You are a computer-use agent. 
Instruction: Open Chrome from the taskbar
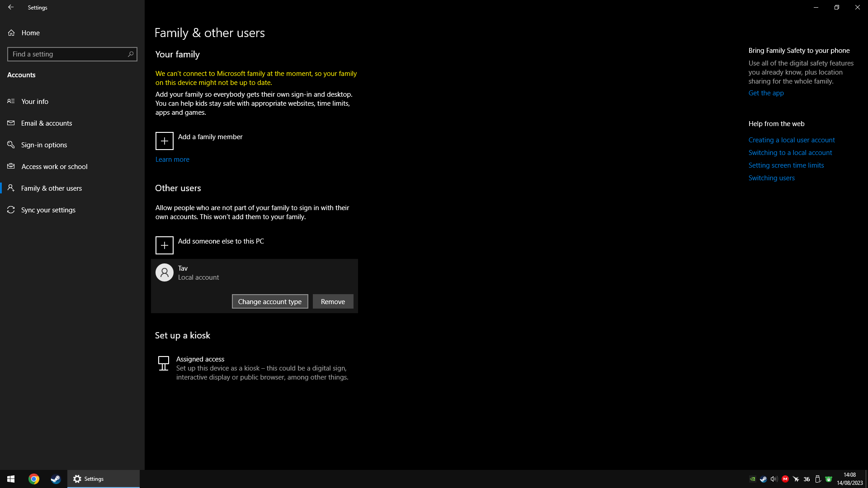(34, 479)
